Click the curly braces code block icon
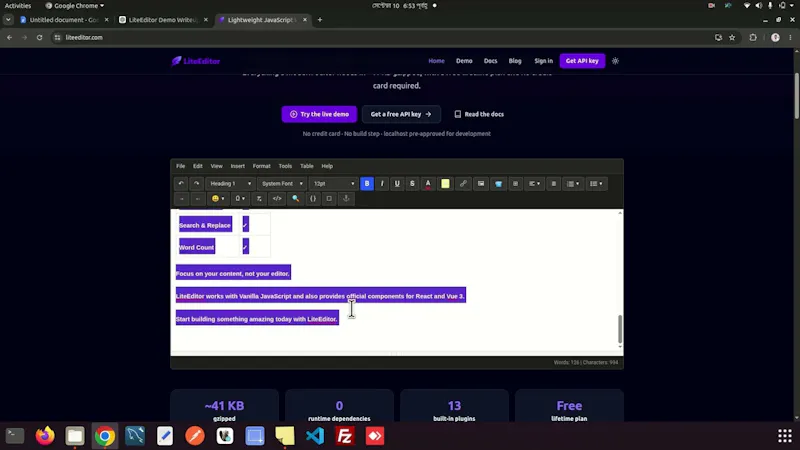Screen dimensions: 800x450 click(313, 198)
